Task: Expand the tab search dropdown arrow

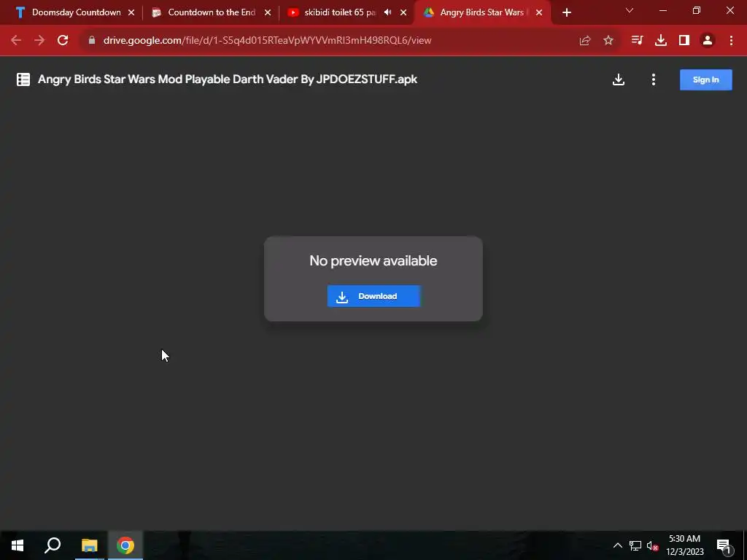Action: [x=630, y=10]
